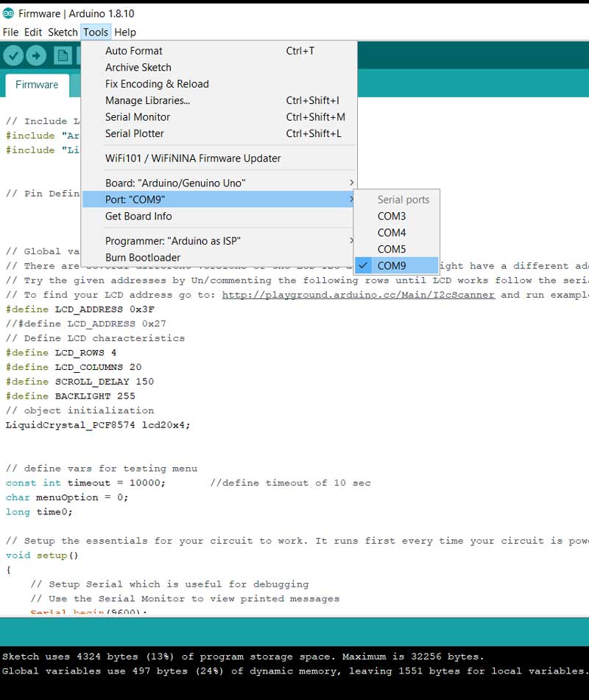The width and height of the screenshot is (589, 700).
Task: Click the '#define BACKLIGHT 255' line
Action: pyautogui.click(x=71, y=396)
